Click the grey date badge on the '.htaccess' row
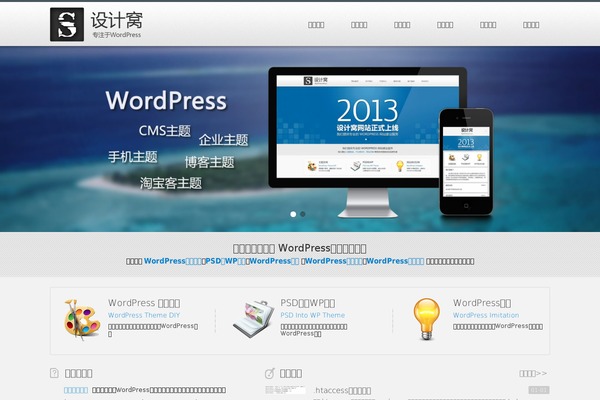The width and height of the screenshot is (600, 400). point(539,390)
